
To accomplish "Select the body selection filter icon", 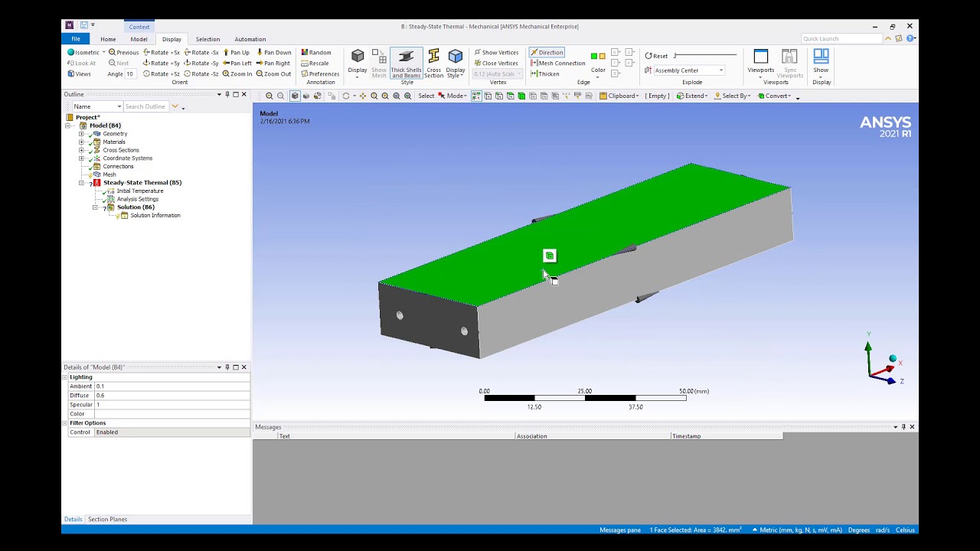I will (x=521, y=96).
